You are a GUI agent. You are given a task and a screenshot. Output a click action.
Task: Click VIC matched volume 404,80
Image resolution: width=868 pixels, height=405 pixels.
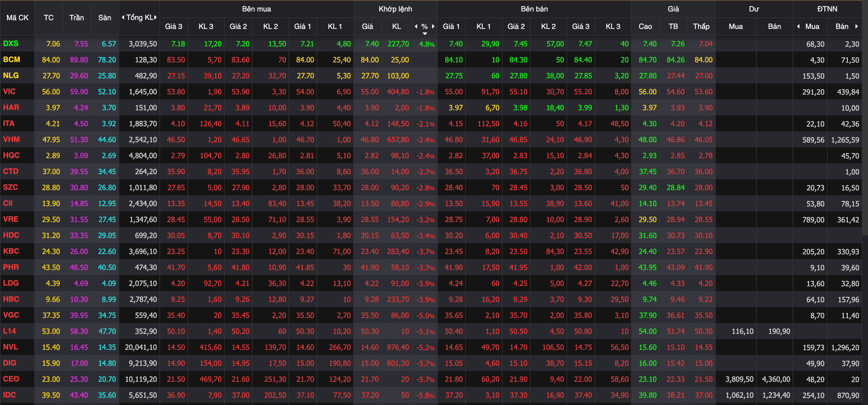[x=398, y=92]
